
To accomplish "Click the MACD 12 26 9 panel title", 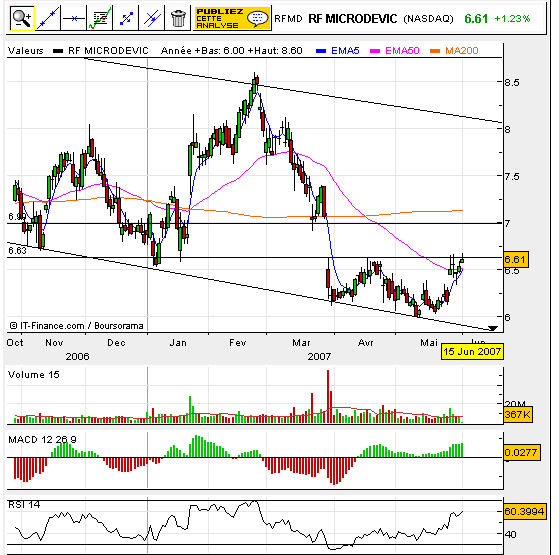I will tap(42, 440).
